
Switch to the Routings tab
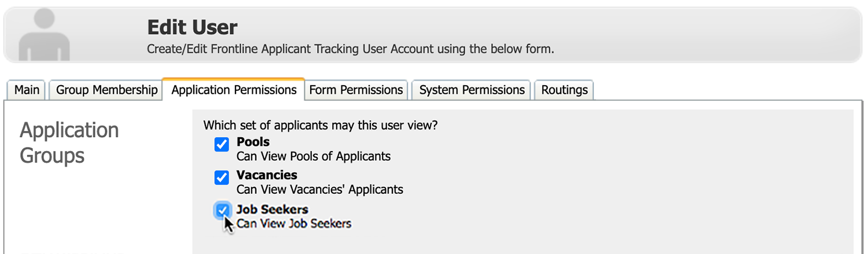pyautogui.click(x=564, y=90)
